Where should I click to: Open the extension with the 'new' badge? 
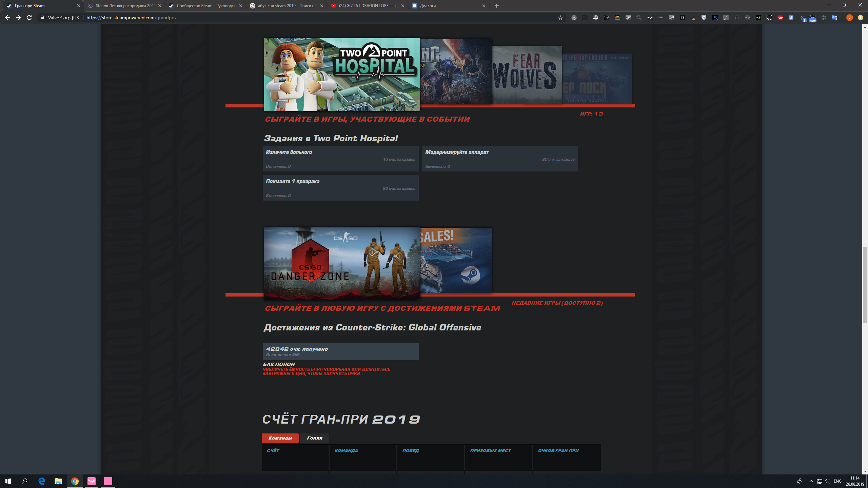point(813,18)
